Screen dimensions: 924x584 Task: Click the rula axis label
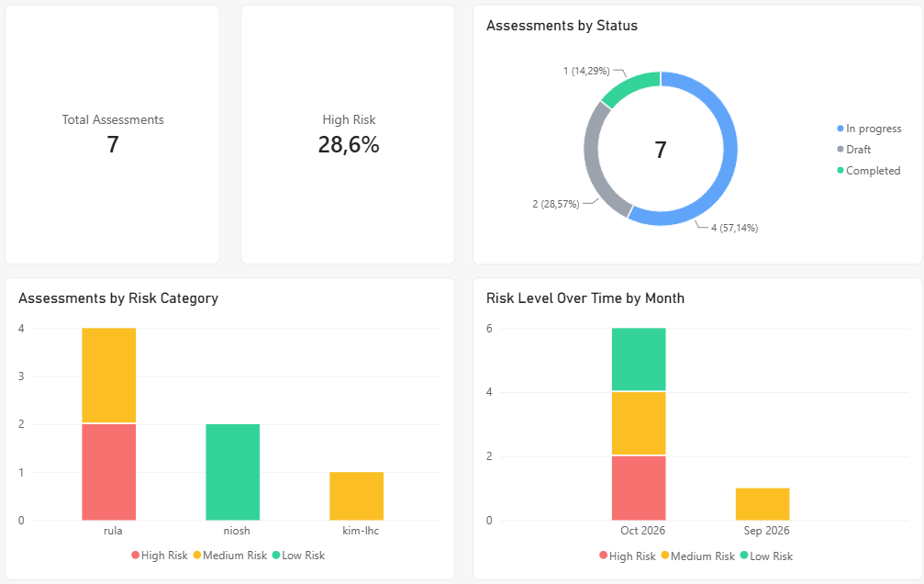pyautogui.click(x=113, y=531)
